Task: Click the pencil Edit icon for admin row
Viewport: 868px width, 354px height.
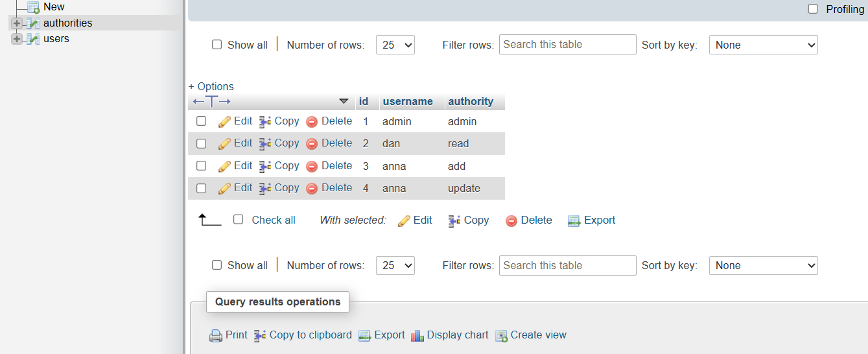Action: coord(224,122)
